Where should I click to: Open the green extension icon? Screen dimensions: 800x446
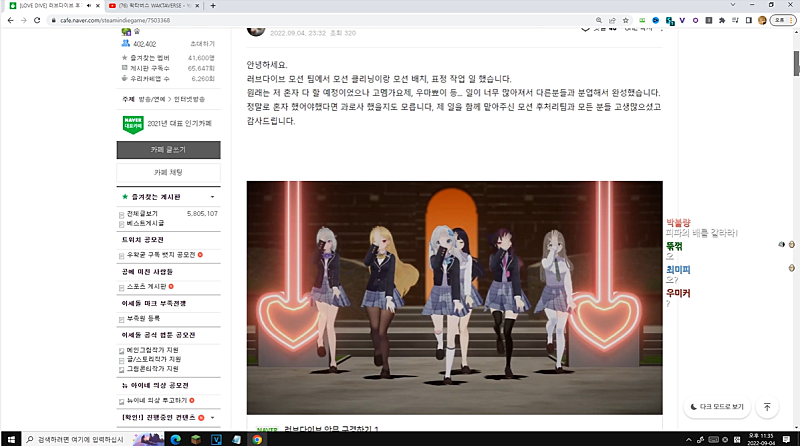click(x=642, y=20)
